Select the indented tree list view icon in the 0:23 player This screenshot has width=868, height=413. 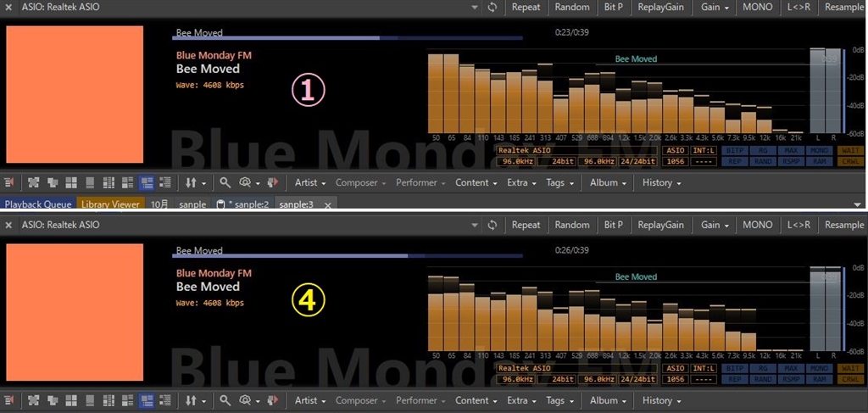[165, 182]
